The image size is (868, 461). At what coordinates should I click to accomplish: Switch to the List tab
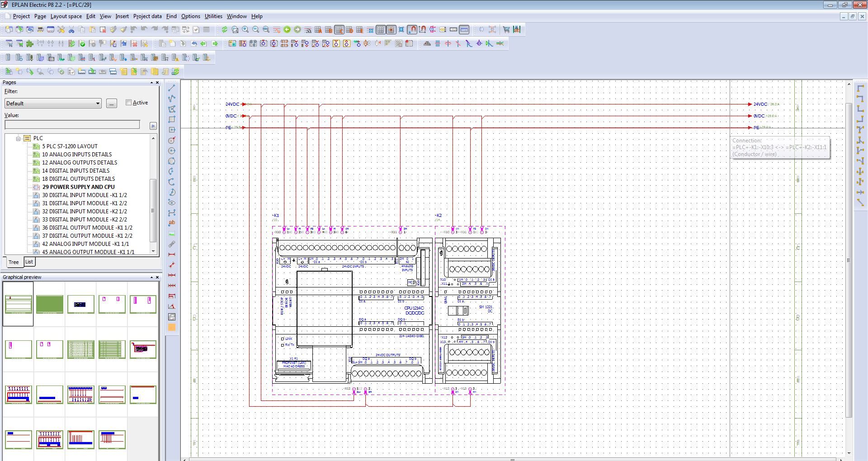tap(29, 262)
